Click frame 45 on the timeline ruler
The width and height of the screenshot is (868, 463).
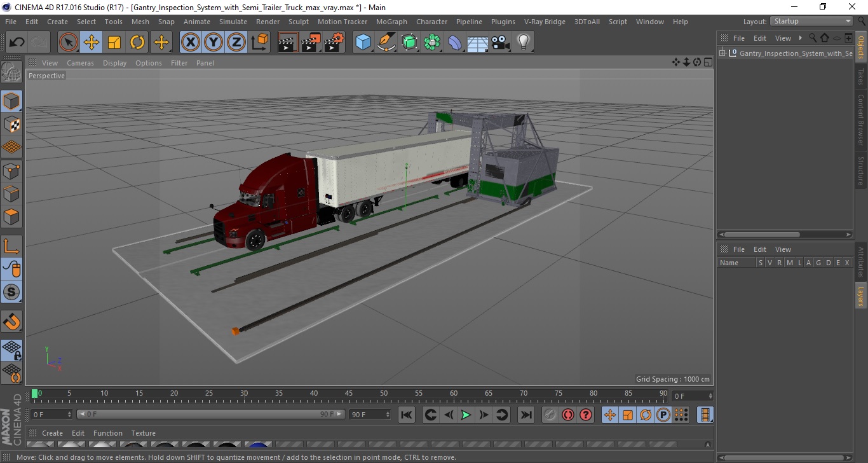point(348,394)
